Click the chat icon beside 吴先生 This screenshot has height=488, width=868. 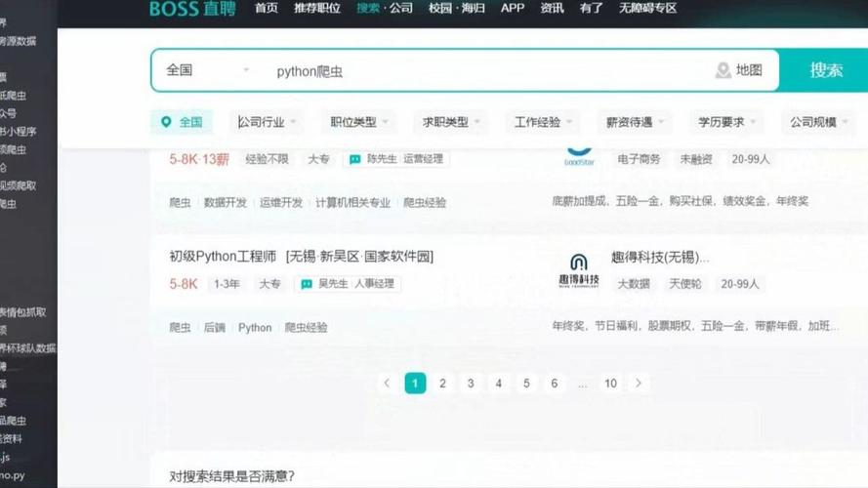[307, 284]
